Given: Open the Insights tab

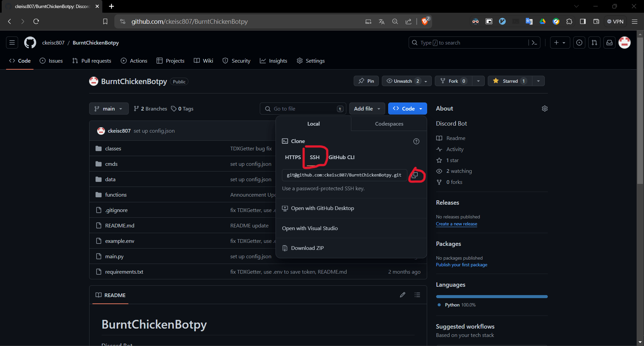Looking at the screenshot, I should 274,61.
